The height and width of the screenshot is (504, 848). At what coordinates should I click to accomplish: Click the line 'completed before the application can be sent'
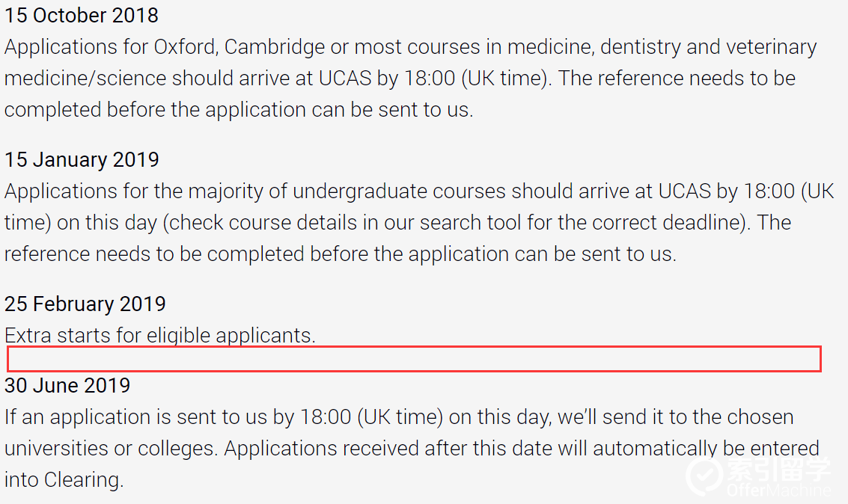[239, 110]
